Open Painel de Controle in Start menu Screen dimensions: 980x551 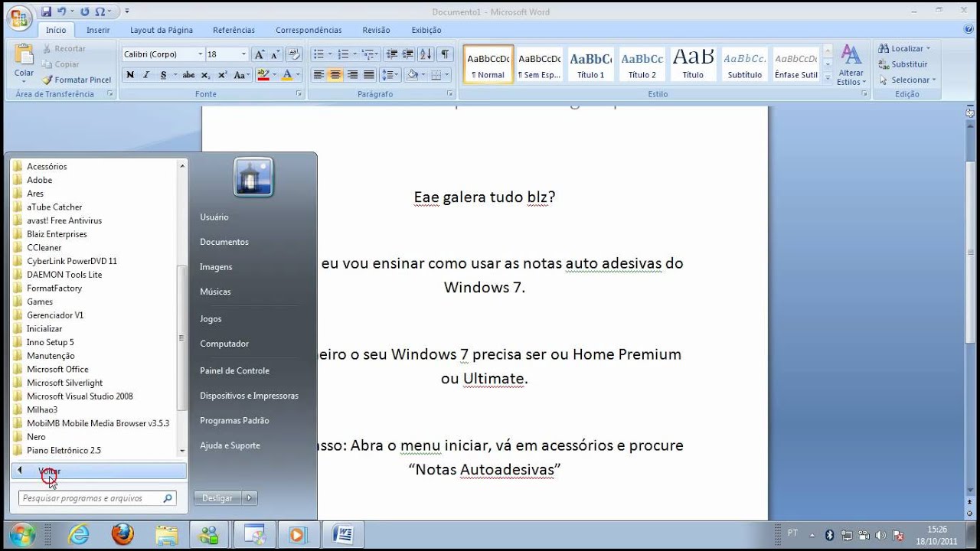(x=234, y=370)
